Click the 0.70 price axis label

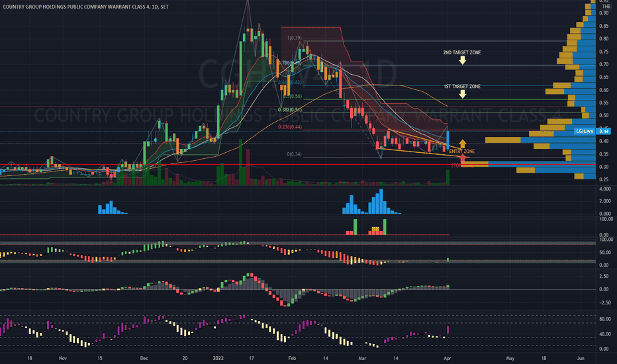tap(604, 64)
